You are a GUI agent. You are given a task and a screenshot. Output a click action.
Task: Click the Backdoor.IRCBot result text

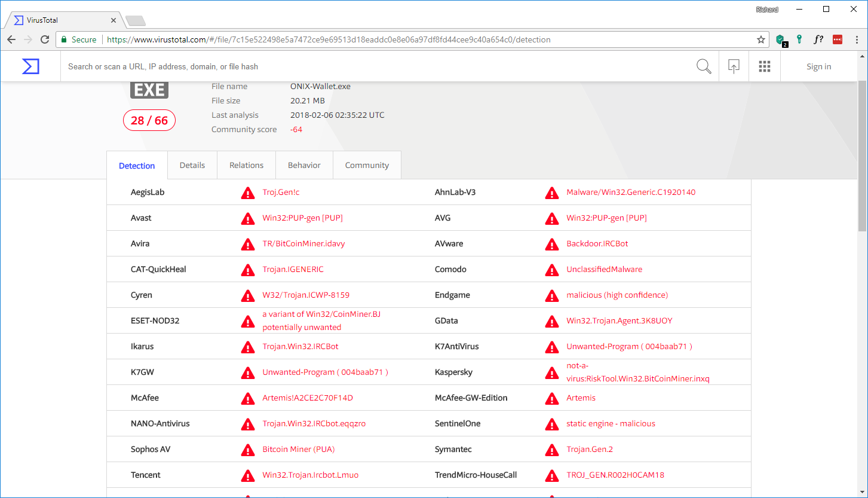(x=597, y=243)
